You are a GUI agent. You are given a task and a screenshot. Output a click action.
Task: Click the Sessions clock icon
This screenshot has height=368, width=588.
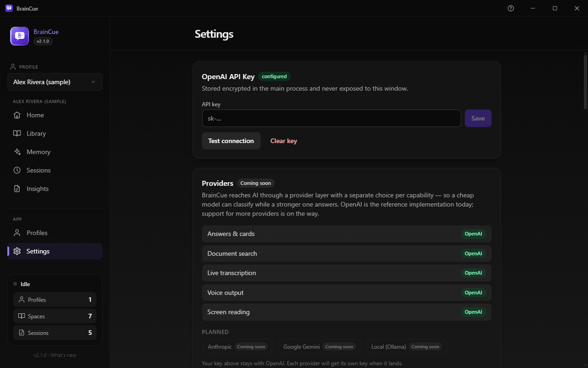pos(17,170)
